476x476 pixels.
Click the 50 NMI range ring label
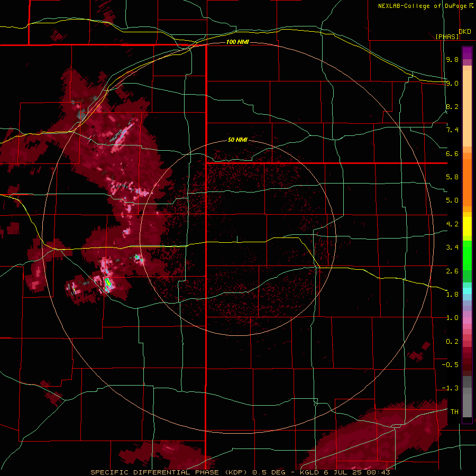click(x=237, y=140)
